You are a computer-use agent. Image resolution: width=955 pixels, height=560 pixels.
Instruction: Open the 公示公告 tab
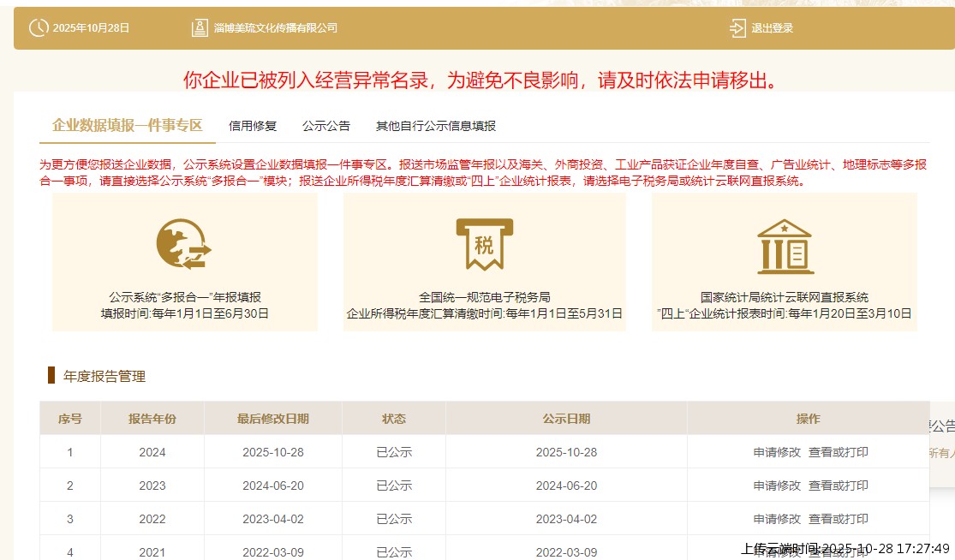point(326,126)
